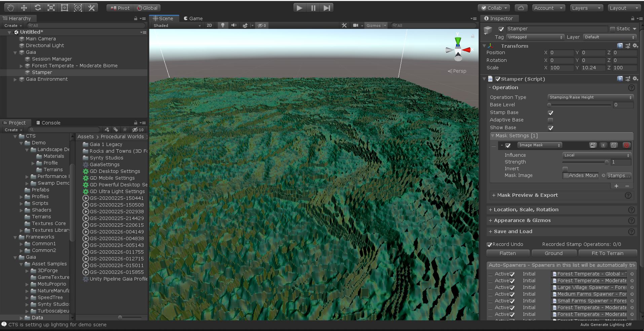Screen dimensions: 644x331
Task: Disable Record Undo in the Stamper
Action: 490,244
